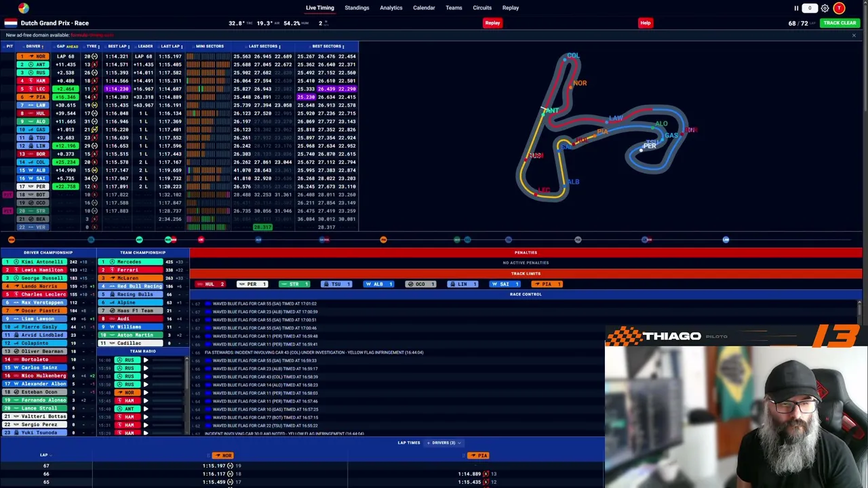Open the settings gear icon
The image size is (868, 488).
(825, 8)
